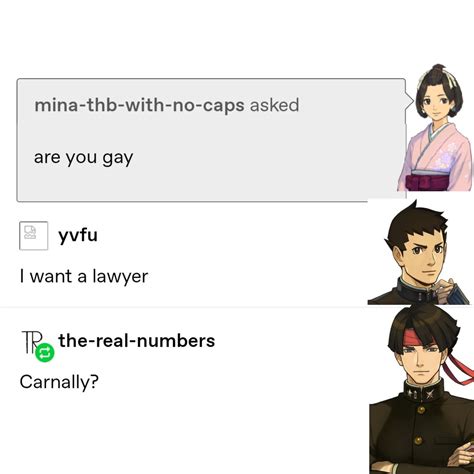
Task: Open mina-thb-with-no-caps asker profile link
Action: click(139, 105)
